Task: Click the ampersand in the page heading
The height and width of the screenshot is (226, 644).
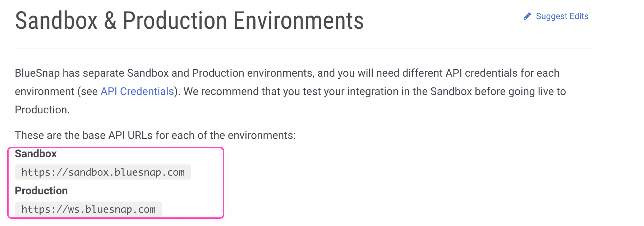Action: pyautogui.click(x=110, y=21)
